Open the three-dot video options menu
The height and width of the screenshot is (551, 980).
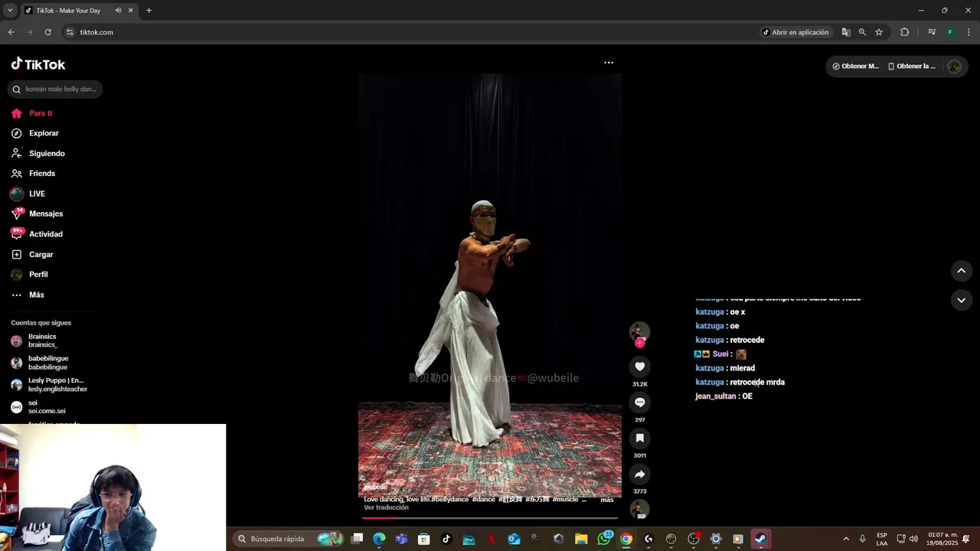609,63
